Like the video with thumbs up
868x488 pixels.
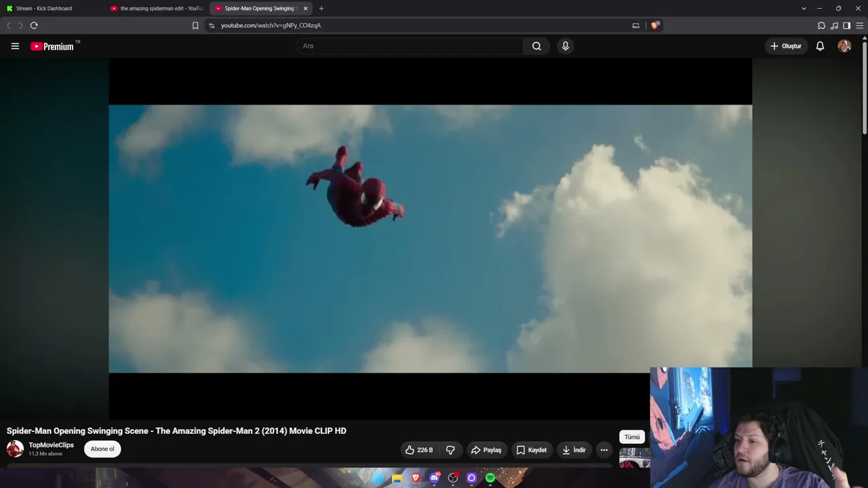click(x=419, y=450)
